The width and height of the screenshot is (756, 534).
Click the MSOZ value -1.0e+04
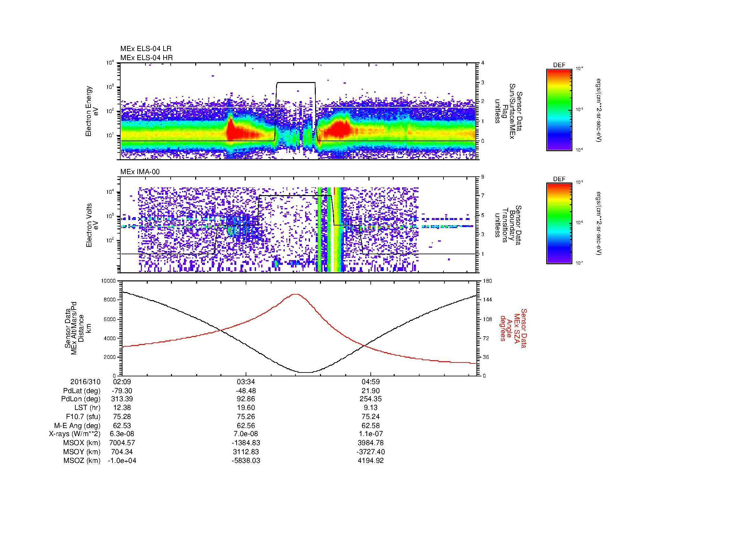point(122,461)
